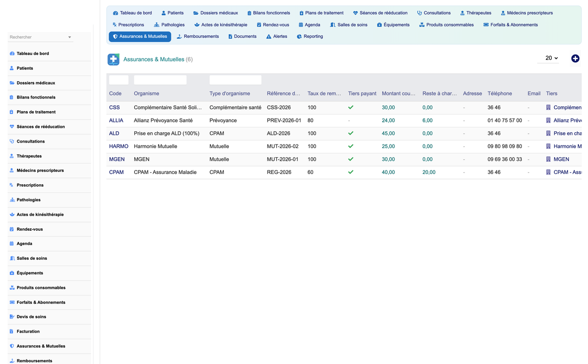Click the Reporting pie chart icon in top nav
This screenshot has height=364, width=588.
pyautogui.click(x=299, y=36)
